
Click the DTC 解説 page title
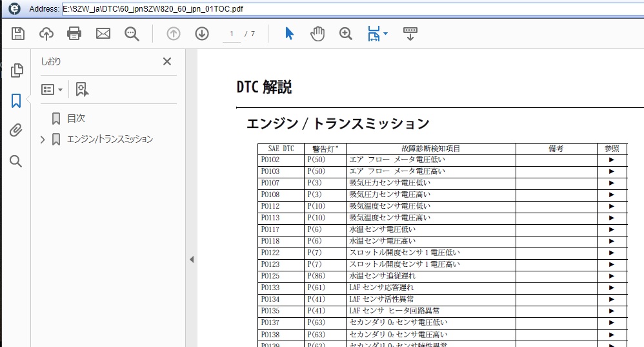(x=264, y=87)
